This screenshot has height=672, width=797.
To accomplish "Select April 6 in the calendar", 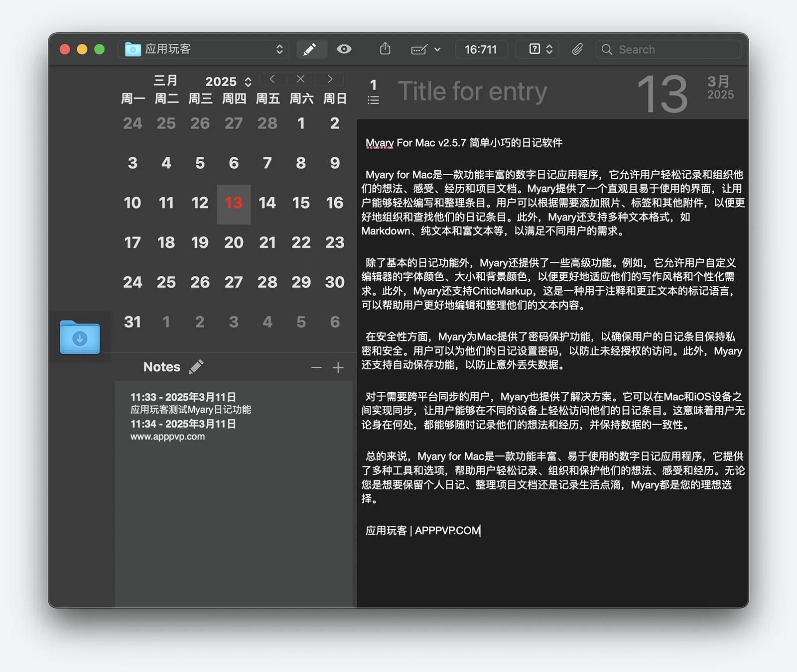I will coord(335,322).
